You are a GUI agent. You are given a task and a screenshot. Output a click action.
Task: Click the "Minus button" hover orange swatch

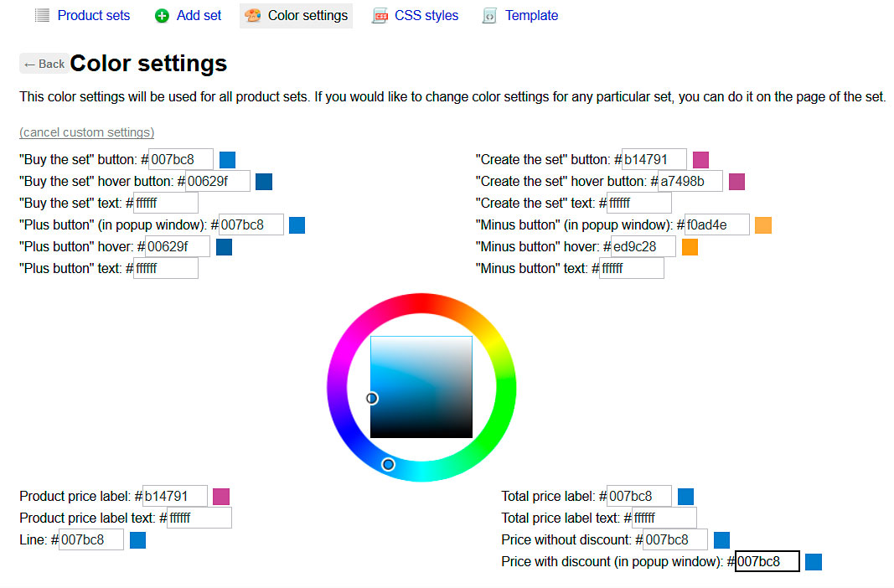[690, 247]
